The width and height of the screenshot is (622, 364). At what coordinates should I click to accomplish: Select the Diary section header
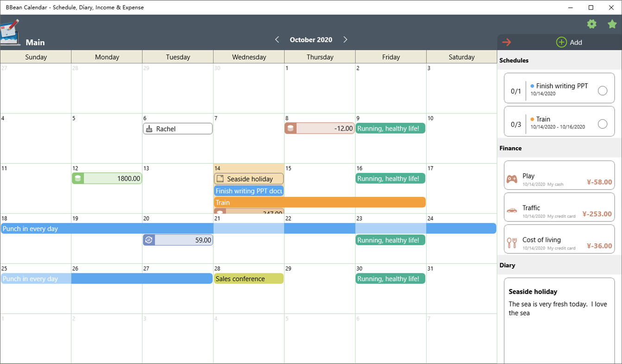[x=507, y=265]
